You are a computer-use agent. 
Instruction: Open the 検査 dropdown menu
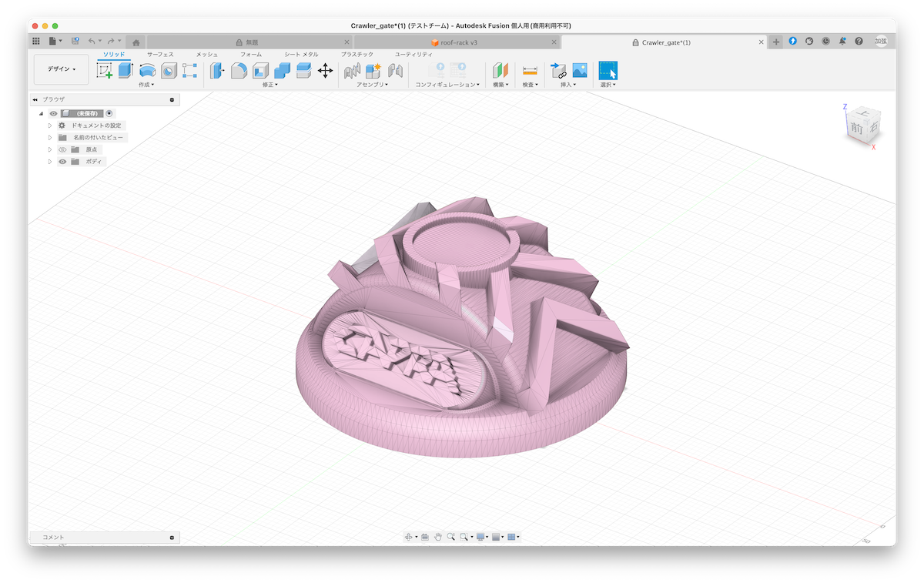click(x=530, y=85)
